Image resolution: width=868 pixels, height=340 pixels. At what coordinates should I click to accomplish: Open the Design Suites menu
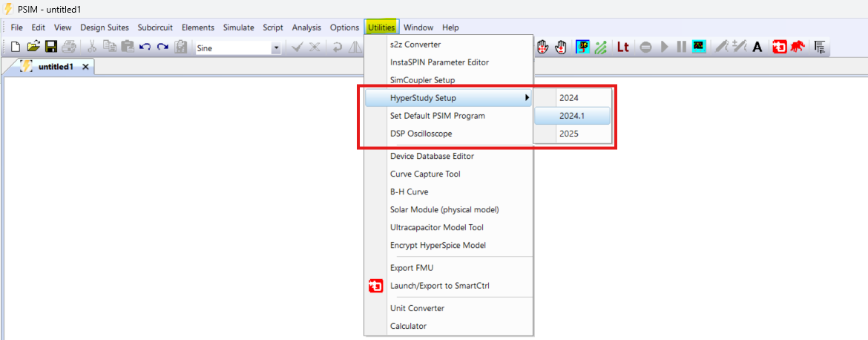click(x=105, y=27)
